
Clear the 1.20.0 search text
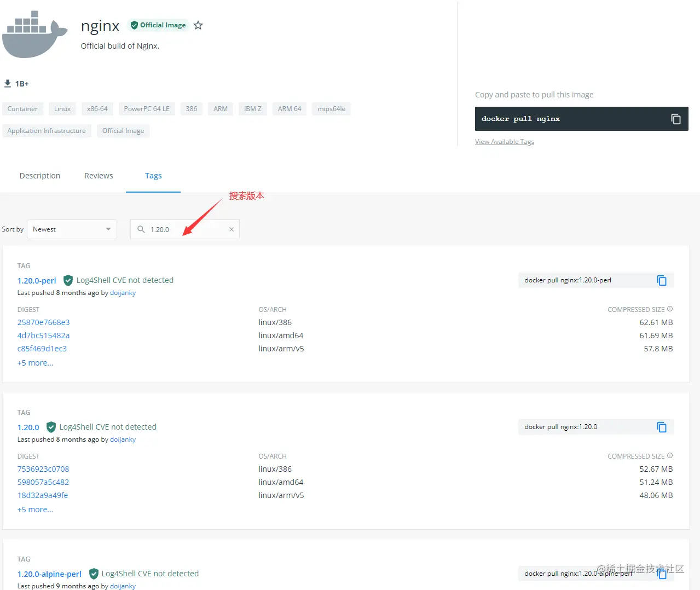click(x=232, y=229)
